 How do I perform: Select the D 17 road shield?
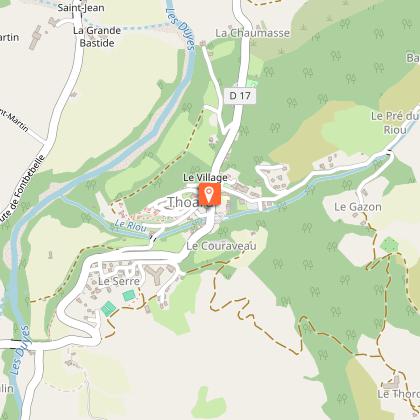pyautogui.click(x=240, y=96)
